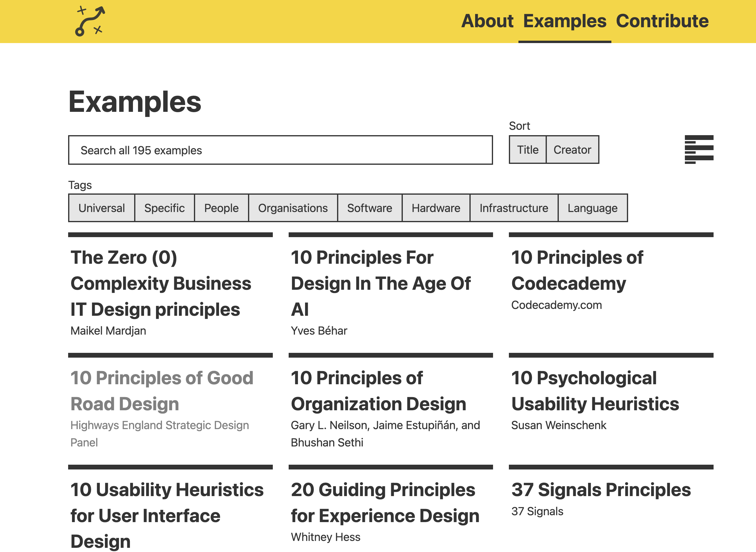
Task: Go to the Contribute page
Action: 662,21
